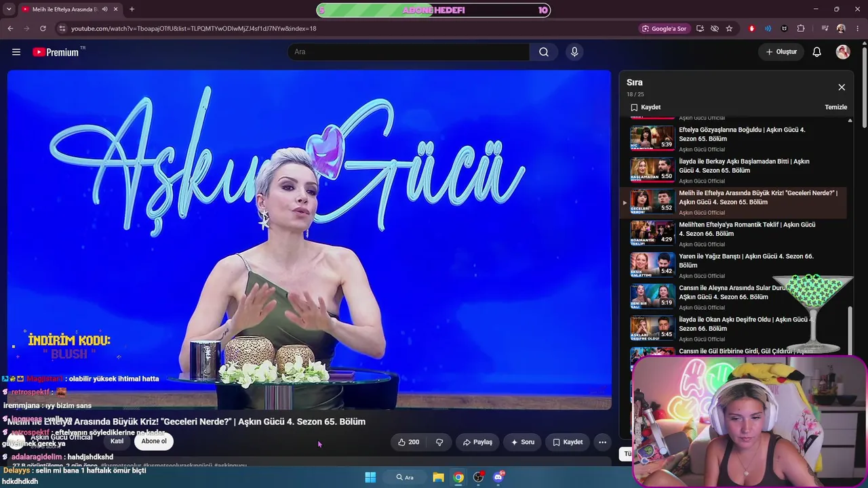
Task: Click the Eftelya Gözyaşlarına Boğuldu 5:39 thumbnail
Action: tap(652, 138)
